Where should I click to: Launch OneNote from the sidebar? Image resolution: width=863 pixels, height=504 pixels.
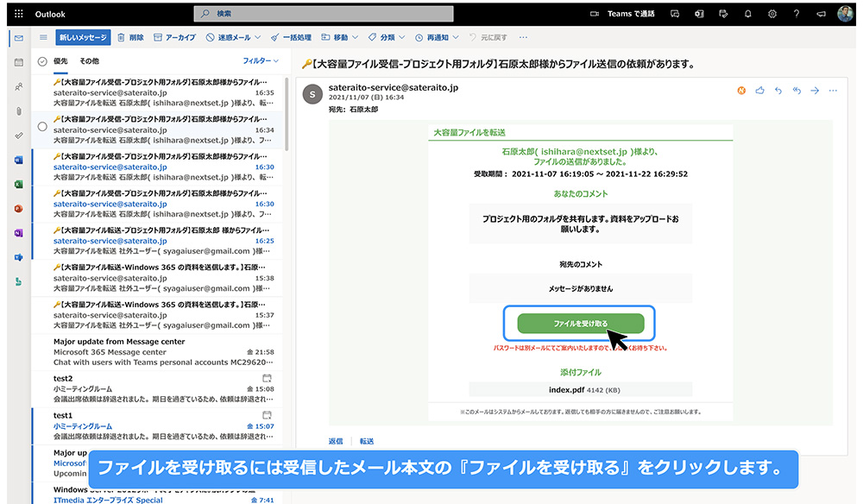point(19,233)
